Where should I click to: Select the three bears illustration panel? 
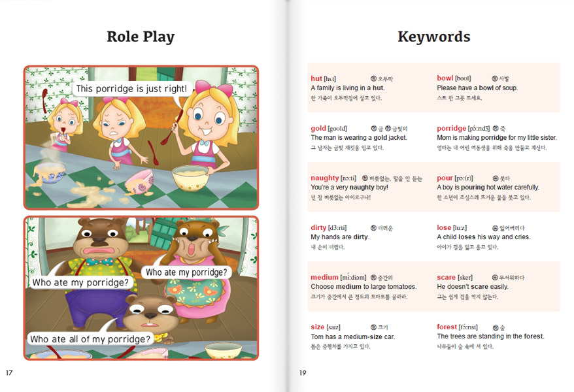click(141, 287)
